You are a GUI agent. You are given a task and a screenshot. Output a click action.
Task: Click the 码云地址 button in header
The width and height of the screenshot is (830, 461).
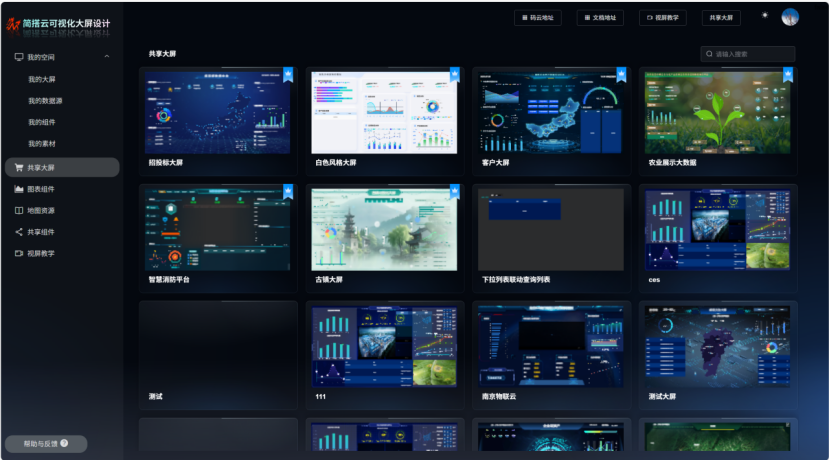540,18
